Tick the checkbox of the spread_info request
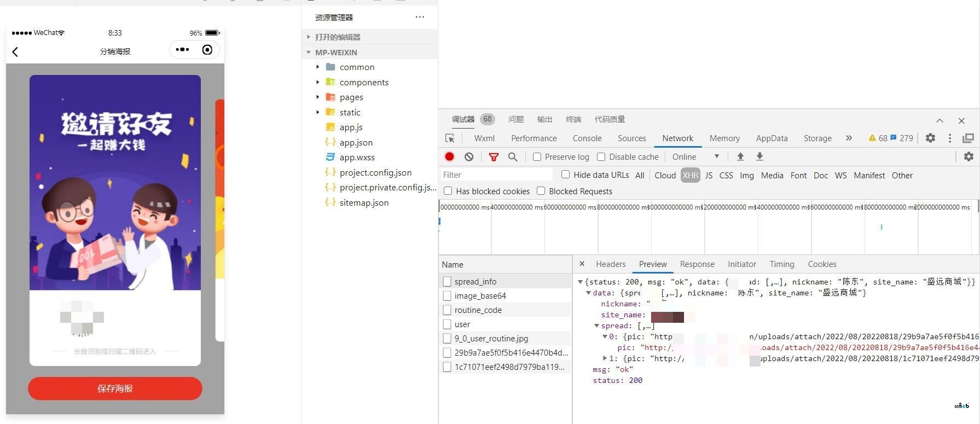 (447, 281)
